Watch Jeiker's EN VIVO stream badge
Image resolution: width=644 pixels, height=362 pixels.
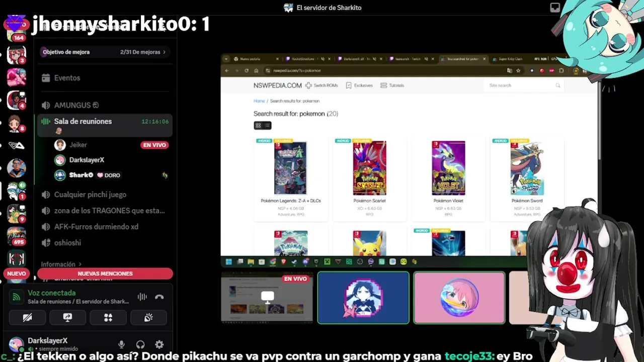click(x=154, y=145)
